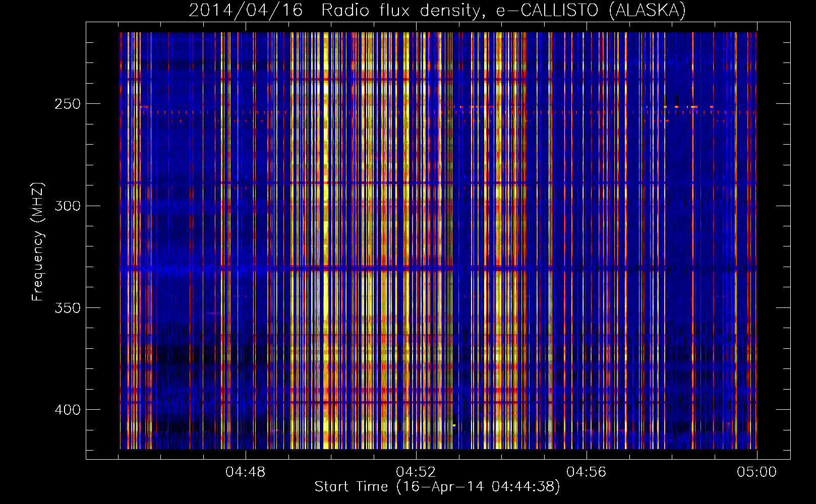Click the '04:56' time tick label

pyautogui.click(x=587, y=472)
